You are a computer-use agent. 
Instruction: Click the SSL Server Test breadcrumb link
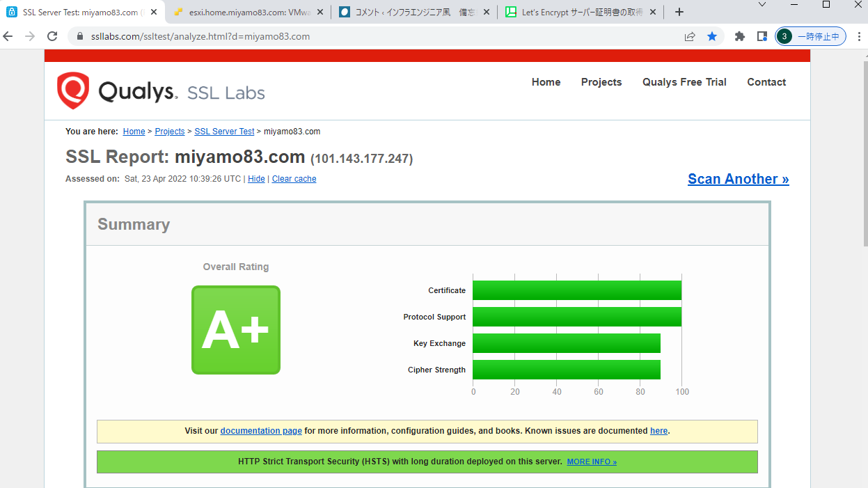point(224,132)
